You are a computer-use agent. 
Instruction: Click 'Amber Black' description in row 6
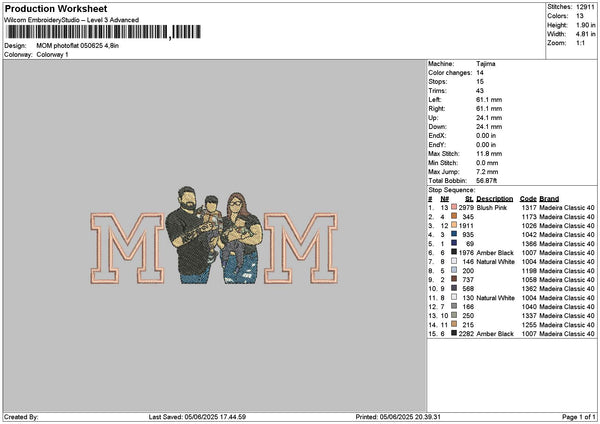[495, 253]
